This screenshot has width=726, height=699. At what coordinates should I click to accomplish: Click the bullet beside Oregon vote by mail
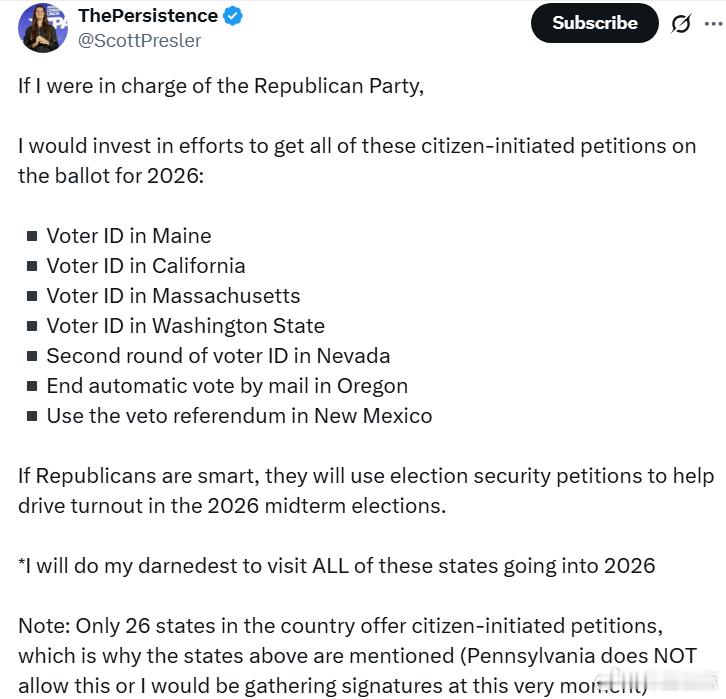32,386
